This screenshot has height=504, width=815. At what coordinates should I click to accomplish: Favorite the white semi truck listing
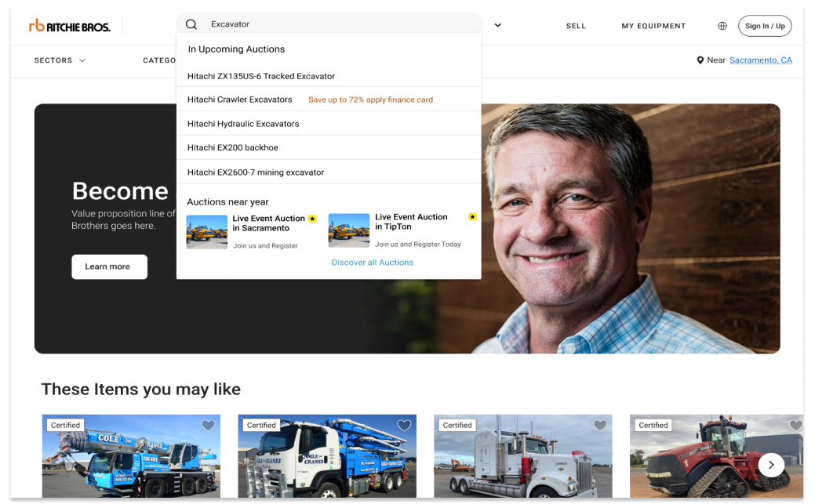[600, 426]
